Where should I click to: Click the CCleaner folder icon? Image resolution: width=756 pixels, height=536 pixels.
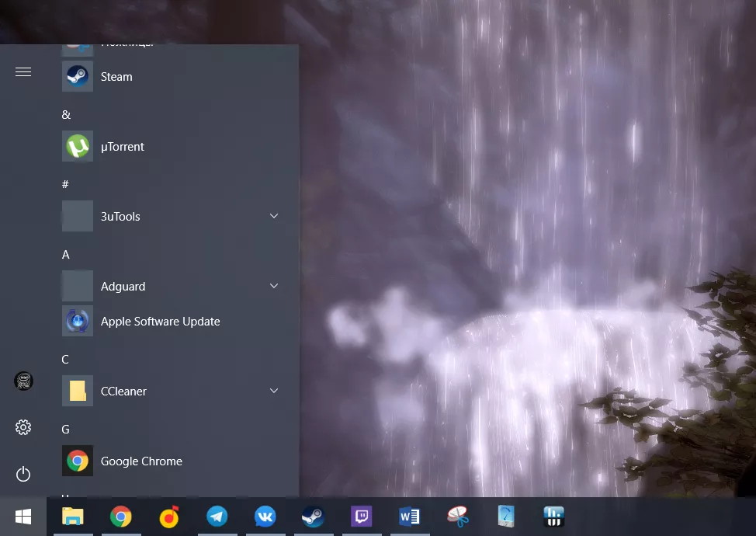(x=78, y=391)
